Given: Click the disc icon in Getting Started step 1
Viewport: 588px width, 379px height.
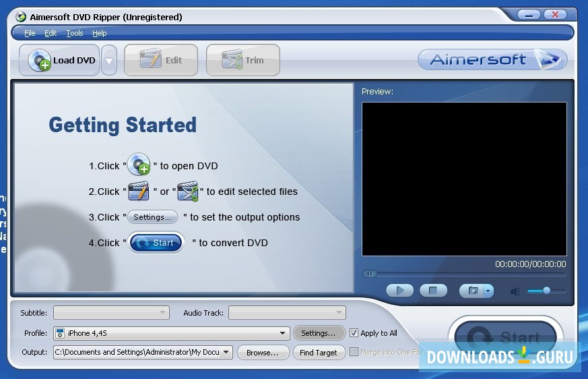Looking at the screenshot, I should pos(139,165).
